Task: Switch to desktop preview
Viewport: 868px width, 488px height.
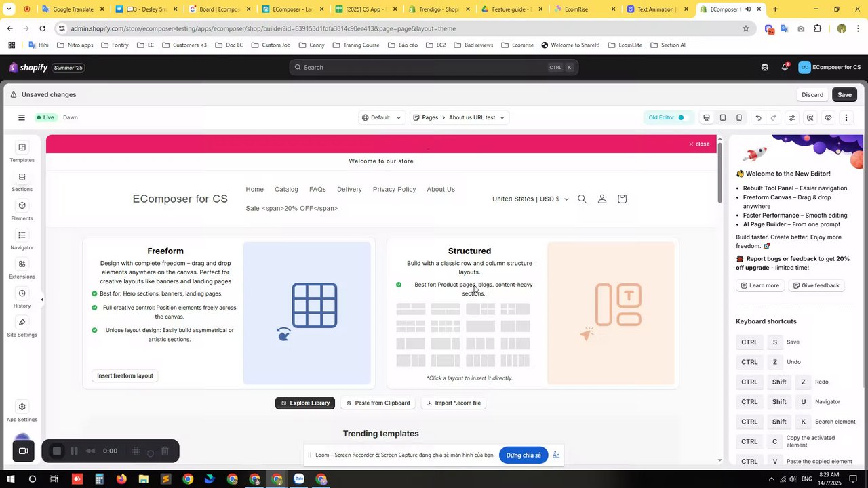Action: 707,117
